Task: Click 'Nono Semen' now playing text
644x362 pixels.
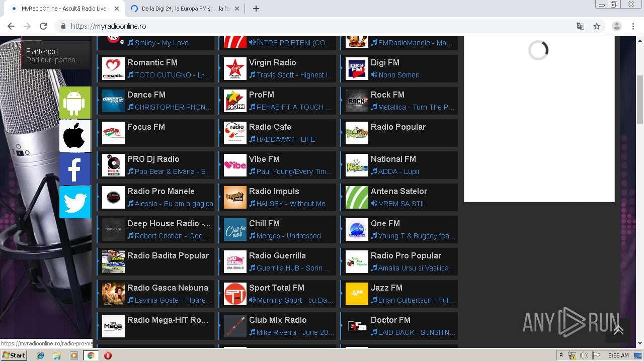Action: click(399, 75)
